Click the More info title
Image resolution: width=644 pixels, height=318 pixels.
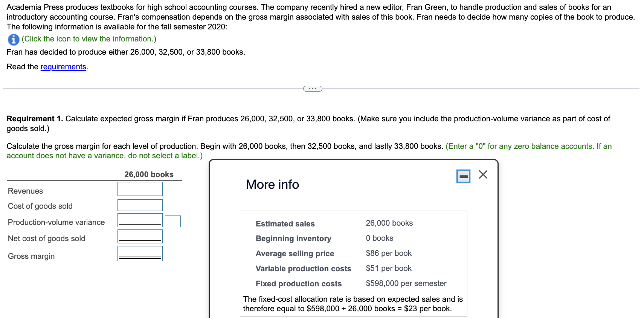[x=272, y=184]
